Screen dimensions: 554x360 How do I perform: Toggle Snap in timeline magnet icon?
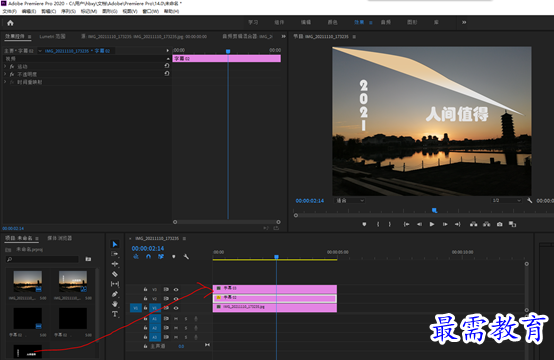148,257
